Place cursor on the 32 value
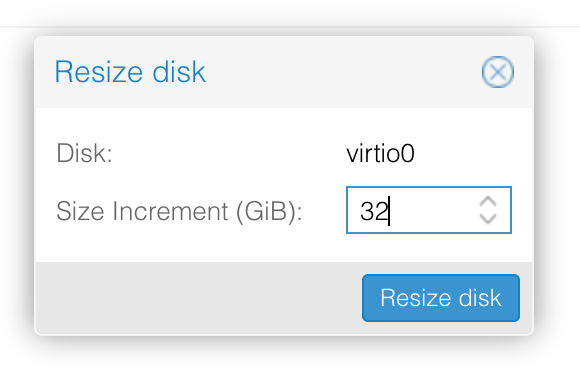Screen dimensions: 580x380 374,211
